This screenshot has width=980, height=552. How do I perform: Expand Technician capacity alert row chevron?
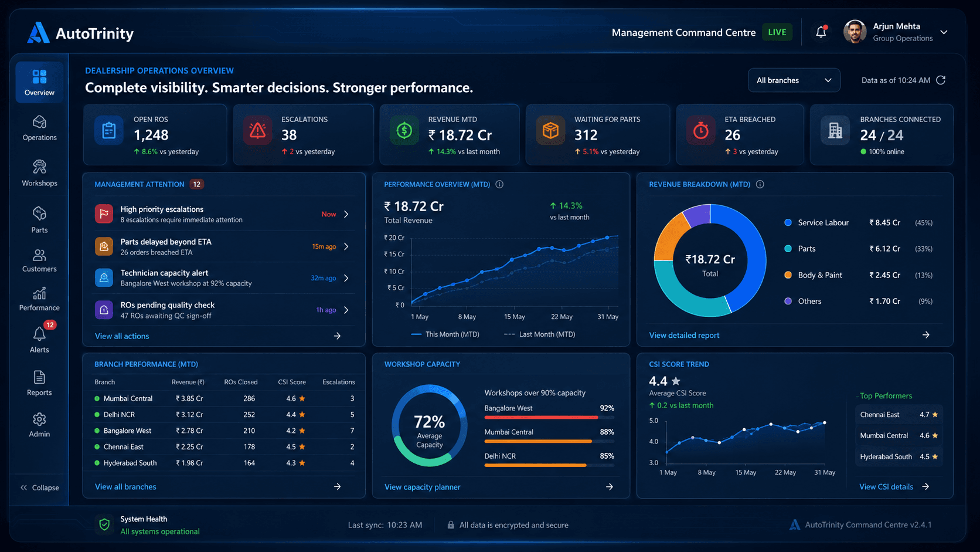pyautogui.click(x=346, y=278)
